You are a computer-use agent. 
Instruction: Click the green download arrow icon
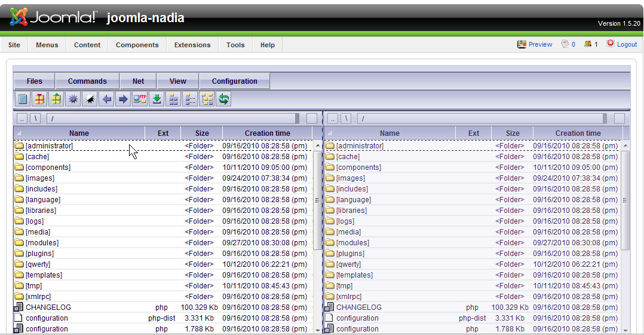tap(157, 99)
